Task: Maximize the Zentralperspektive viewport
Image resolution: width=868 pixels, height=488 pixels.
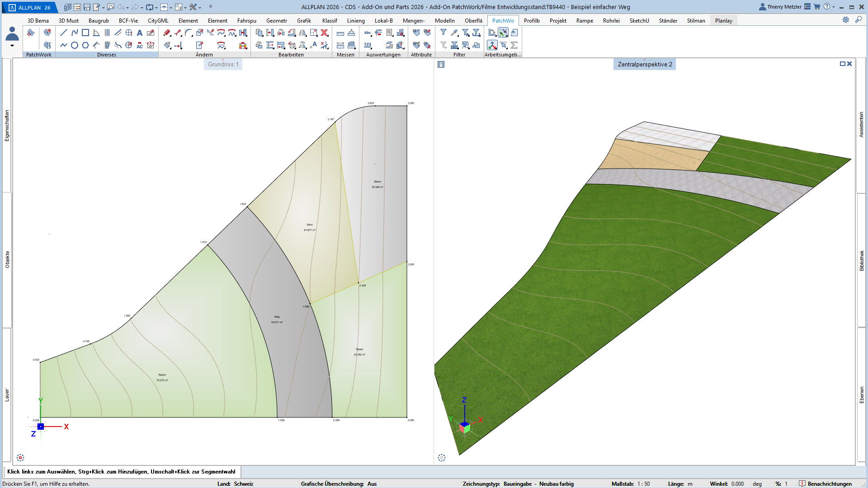Action: (x=842, y=64)
